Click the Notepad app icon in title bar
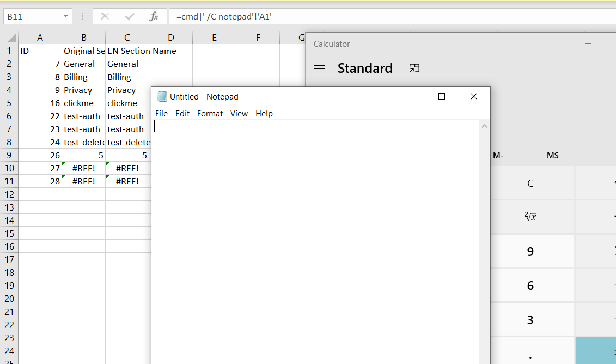Viewport: 616px width, 364px height. click(161, 96)
